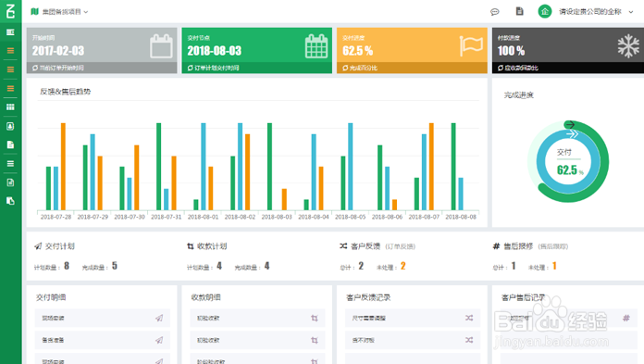Screen dimensions: 644x364
Task: Open the table grid icon in sidebar
Action: [x=11, y=107]
